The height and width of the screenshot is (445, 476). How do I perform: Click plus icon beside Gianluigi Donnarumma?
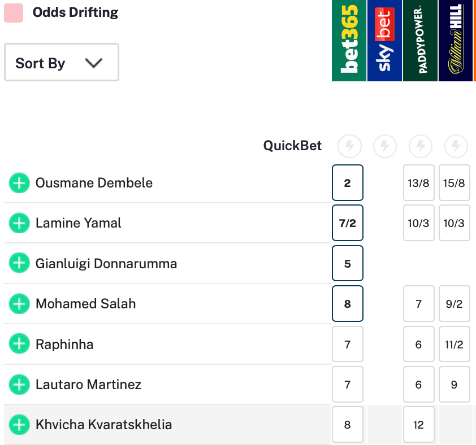19,263
